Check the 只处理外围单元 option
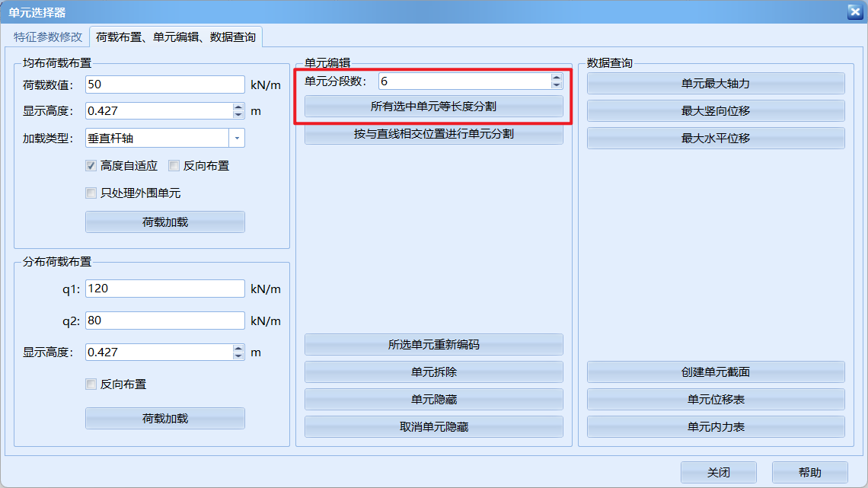 pyautogui.click(x=91, y=193)
